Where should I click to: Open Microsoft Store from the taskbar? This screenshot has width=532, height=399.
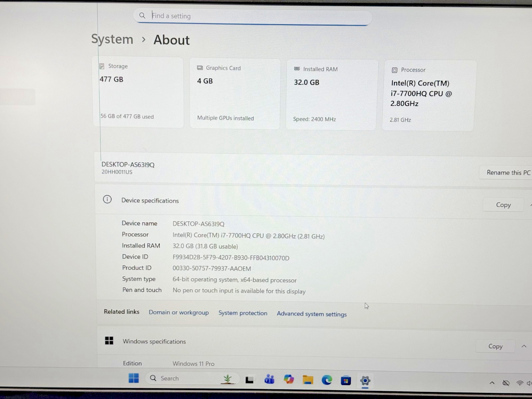point(346,380)
